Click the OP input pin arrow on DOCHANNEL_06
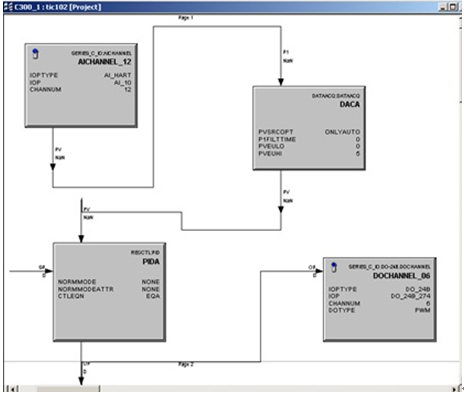This screenshot has height=395, width=464. click(319, 271)
